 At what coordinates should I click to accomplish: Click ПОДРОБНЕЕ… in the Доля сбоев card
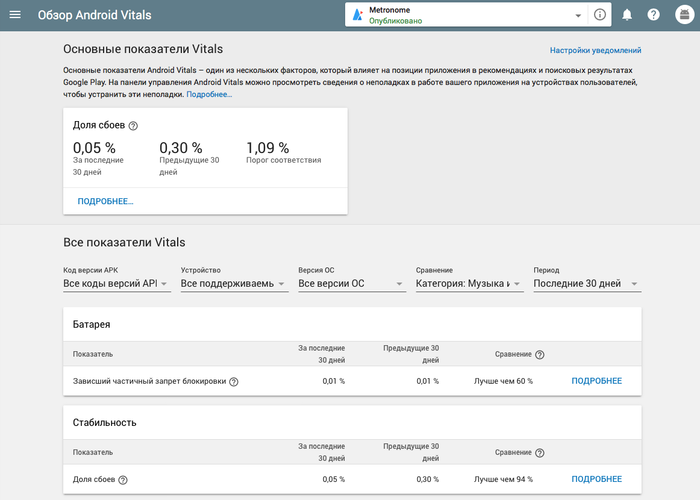(105, 201)
